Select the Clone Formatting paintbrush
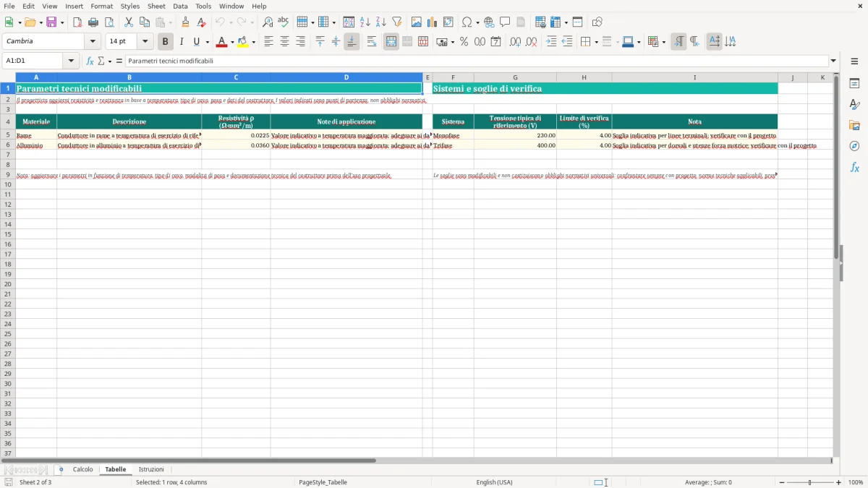Viewport: 868px width, 488px height. pyautogui.click(x=186, y=22)
